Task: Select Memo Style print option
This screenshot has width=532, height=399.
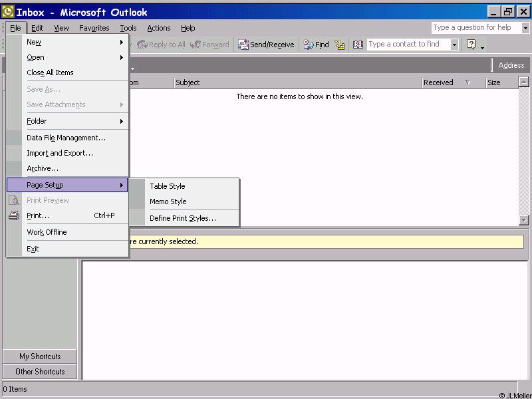Action: click(168, 201)
